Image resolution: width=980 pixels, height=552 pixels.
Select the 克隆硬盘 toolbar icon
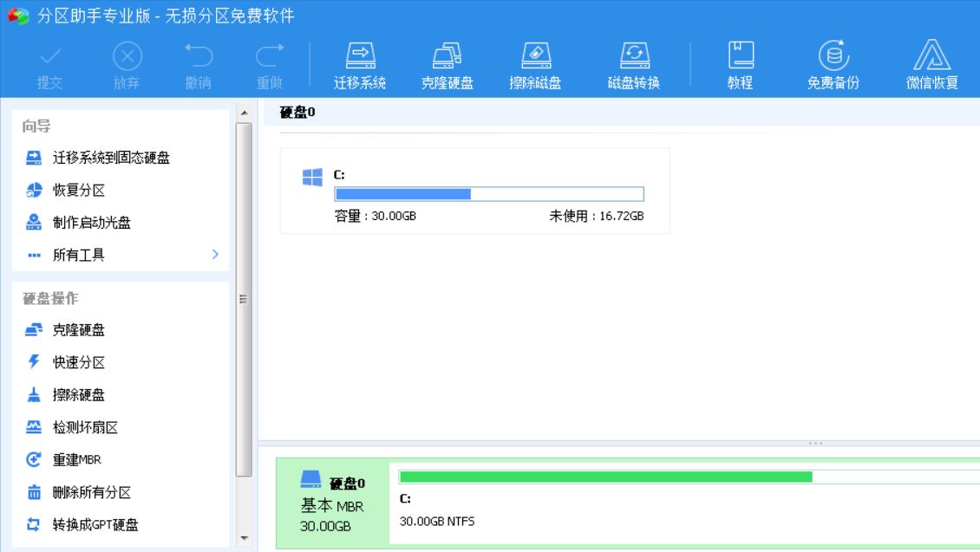451,65
